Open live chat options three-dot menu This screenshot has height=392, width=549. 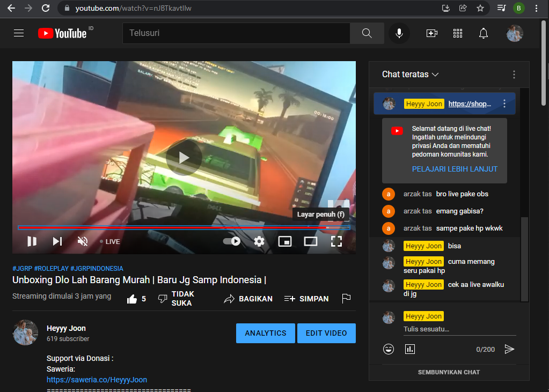coord(514,74)
